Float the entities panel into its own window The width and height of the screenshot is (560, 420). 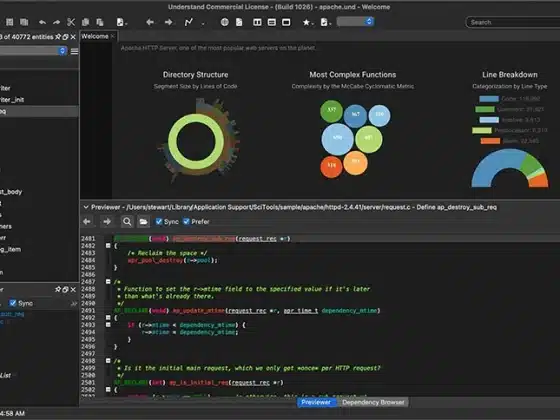pyautogui.click(x=65, y=37)
